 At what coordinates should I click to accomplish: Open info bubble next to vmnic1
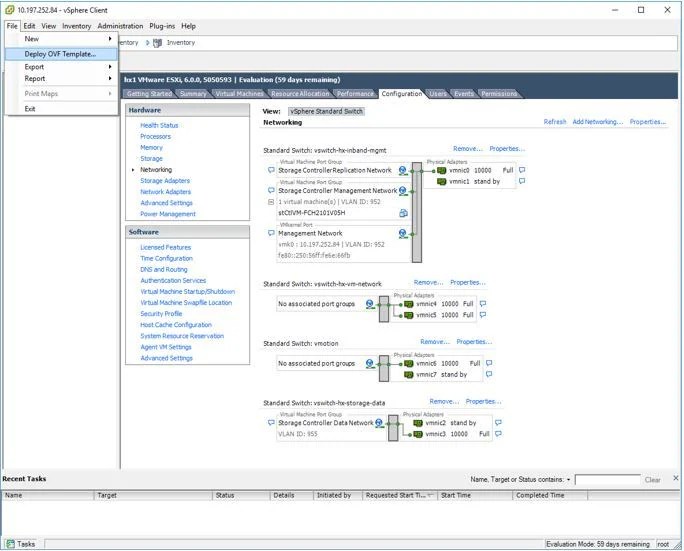[522, 181]
